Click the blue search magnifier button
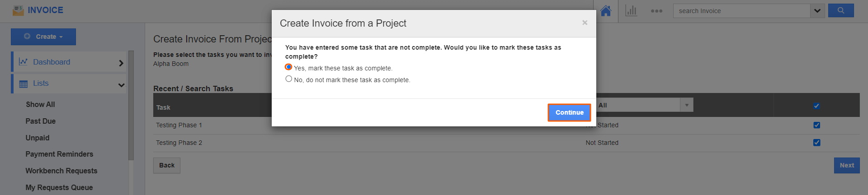This screenshot has height=195, width=868. (x=840, y=10)
